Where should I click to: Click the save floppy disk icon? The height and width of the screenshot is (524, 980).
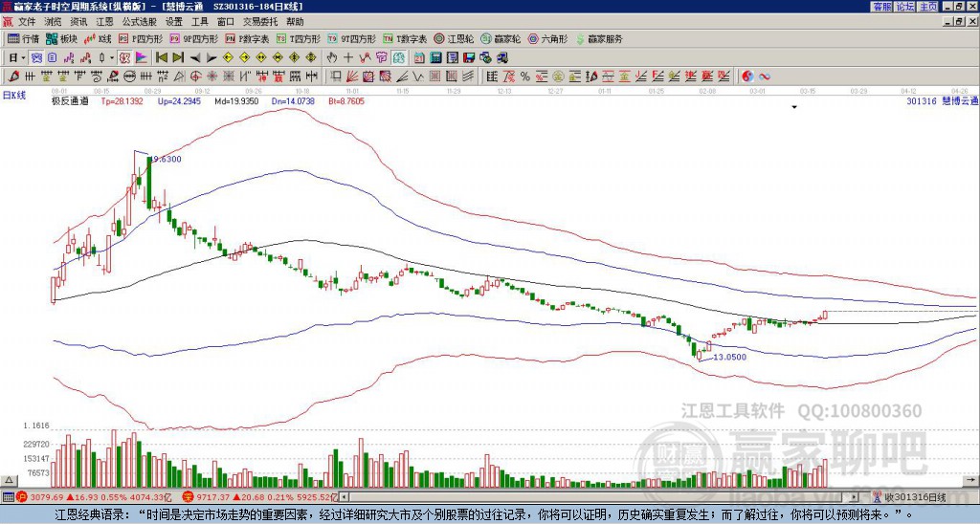(x=469, y=58)
